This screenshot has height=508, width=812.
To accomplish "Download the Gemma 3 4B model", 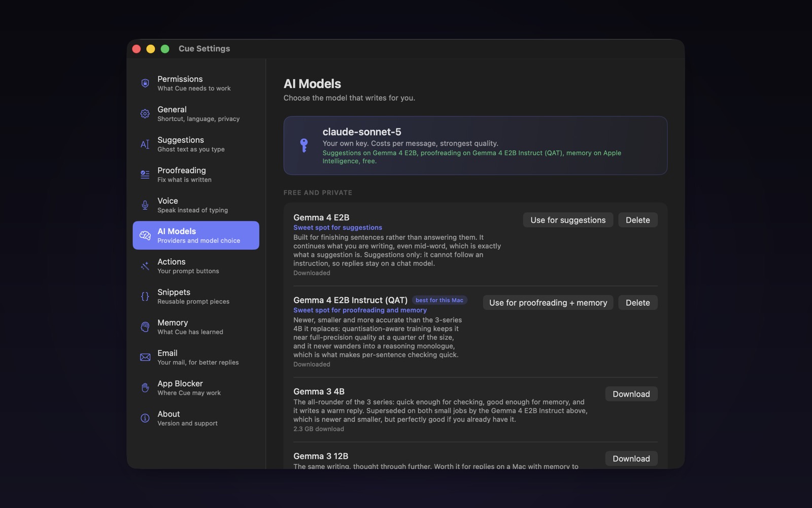I will tap(631, 394).
